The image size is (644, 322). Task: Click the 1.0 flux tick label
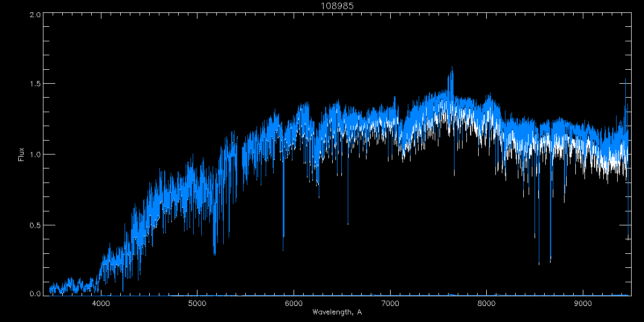pyautogui.click(x=35, y=155)
